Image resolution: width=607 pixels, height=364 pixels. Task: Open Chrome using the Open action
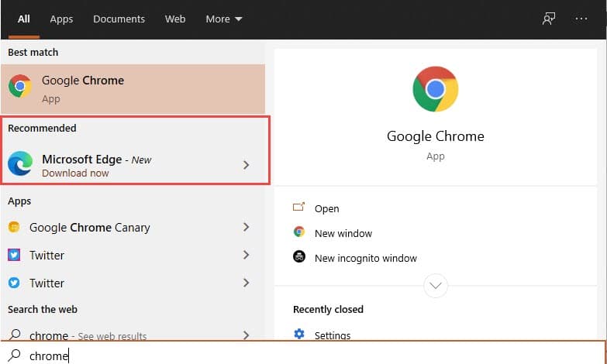click(x=326, y=208)
